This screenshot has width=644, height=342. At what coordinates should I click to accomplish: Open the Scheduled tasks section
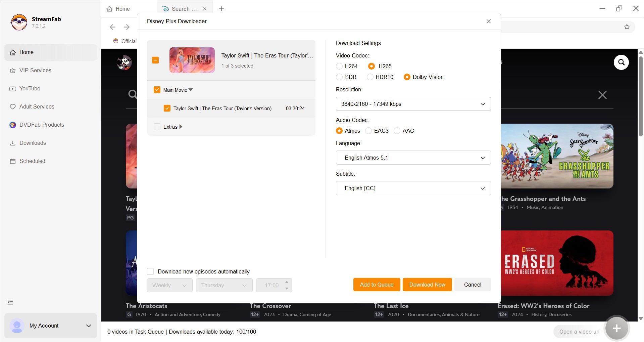point(32,161)
